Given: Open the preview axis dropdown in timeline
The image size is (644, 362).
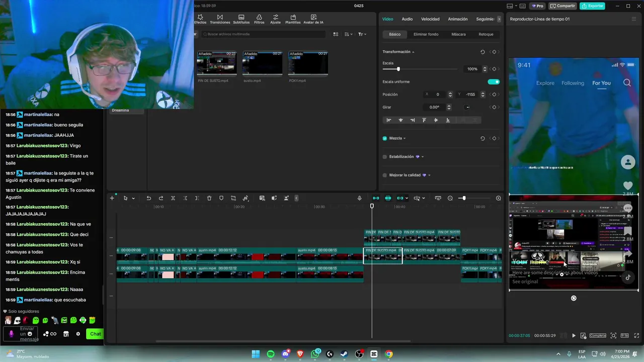Looking at the screenshot, I should point(423,199).
